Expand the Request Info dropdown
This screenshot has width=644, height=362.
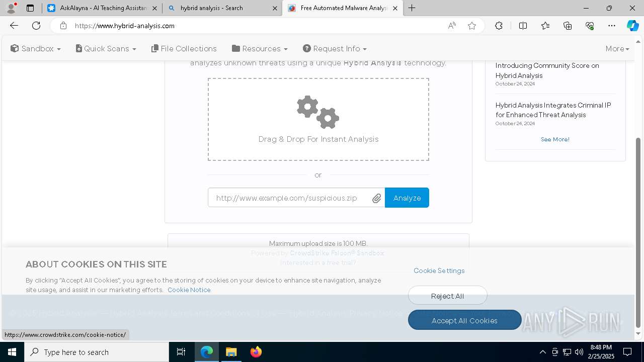click(335, 49)
